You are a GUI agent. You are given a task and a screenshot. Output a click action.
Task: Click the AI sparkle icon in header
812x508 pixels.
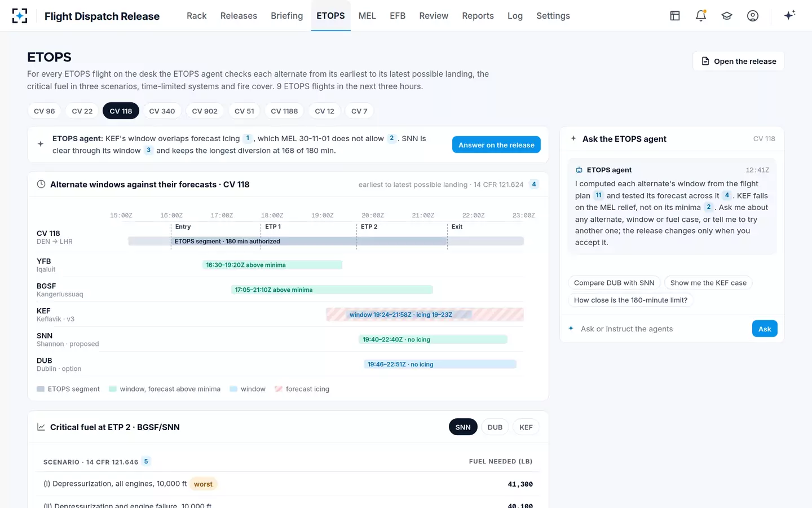(789, 15)
